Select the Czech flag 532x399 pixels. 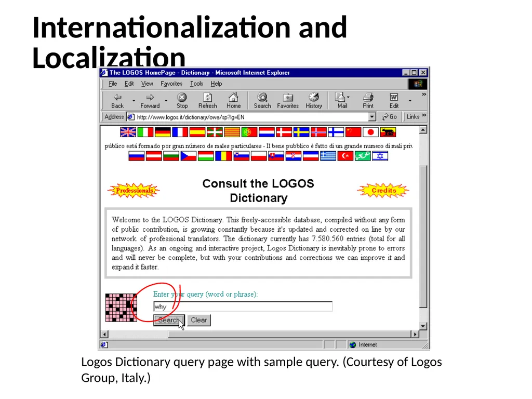click(188, 156)
